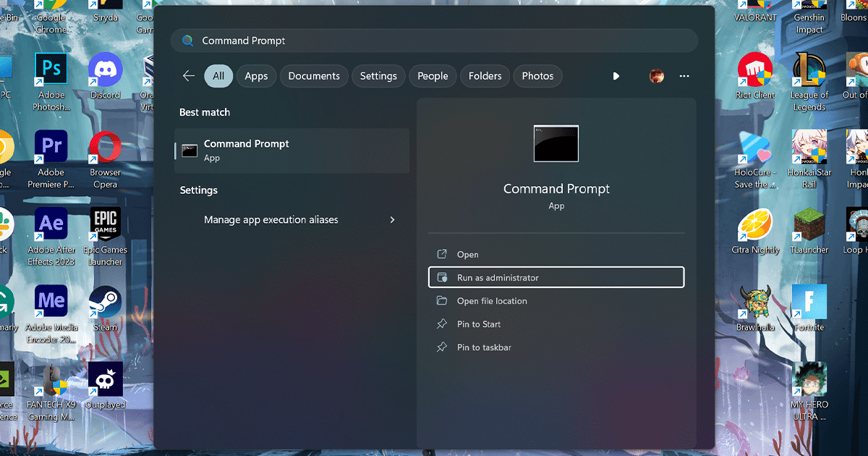Click the Command Prompt search text field
The image size is (868, 456).
pyautogui.click(x=434, y=41)
